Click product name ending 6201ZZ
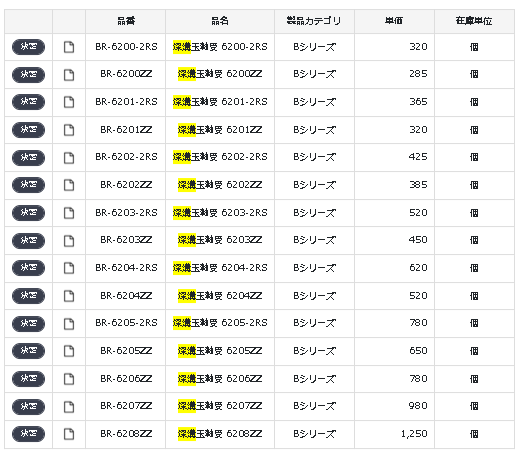524x461 pixels. click(x=220, y=130)
